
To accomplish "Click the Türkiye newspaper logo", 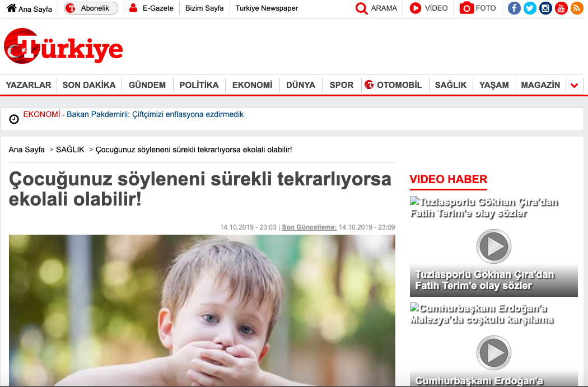I will tap(63, 46).
